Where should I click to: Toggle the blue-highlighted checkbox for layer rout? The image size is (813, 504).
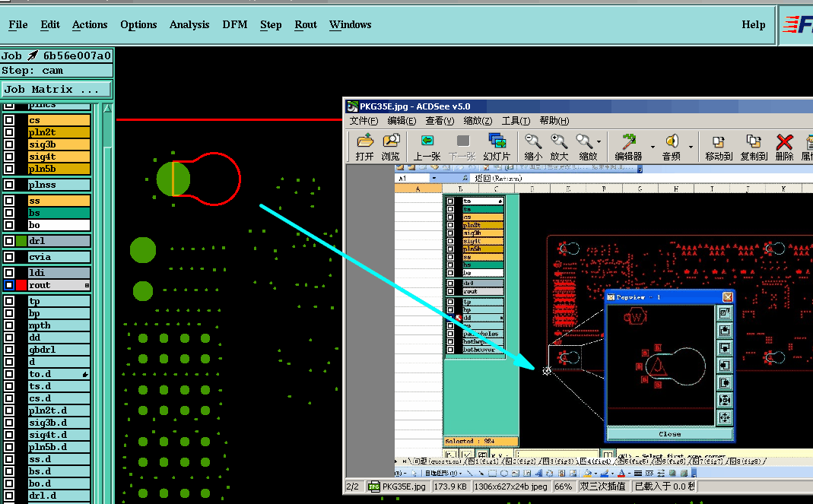click(9, 285)
